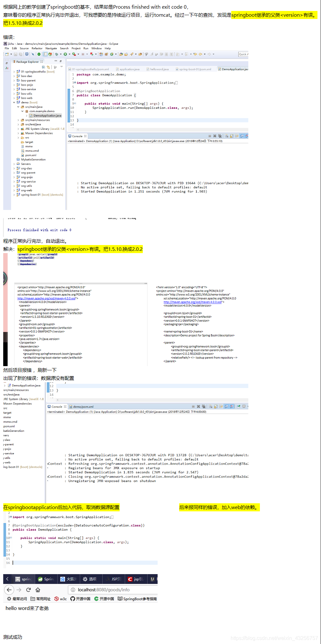Open the 最常访问 bookmark
Screen dimensions: 321x644
tap(17, 599)
